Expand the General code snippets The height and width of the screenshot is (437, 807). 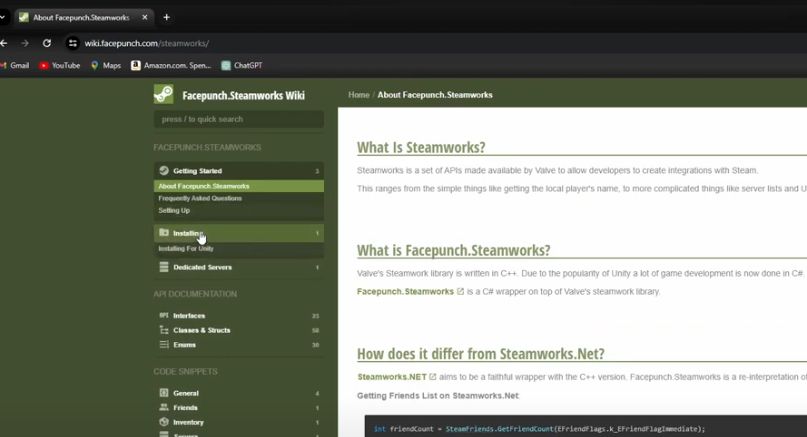(x=239, y=393)
